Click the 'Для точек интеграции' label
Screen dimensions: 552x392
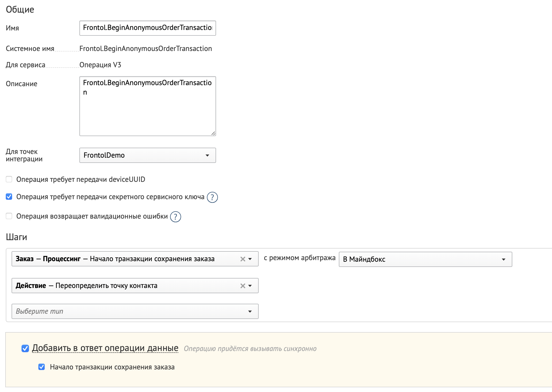(24, 155)
